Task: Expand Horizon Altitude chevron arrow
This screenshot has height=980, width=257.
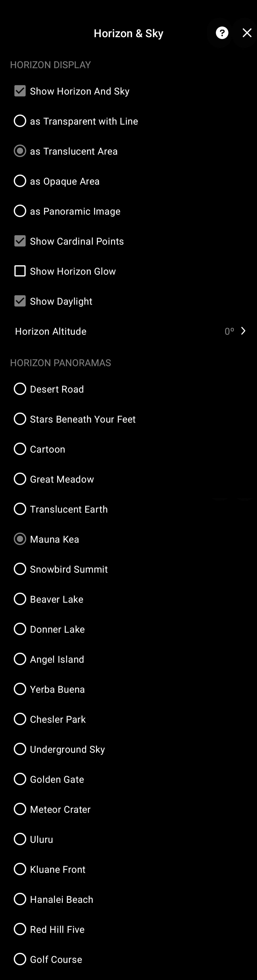Action: 243,331
